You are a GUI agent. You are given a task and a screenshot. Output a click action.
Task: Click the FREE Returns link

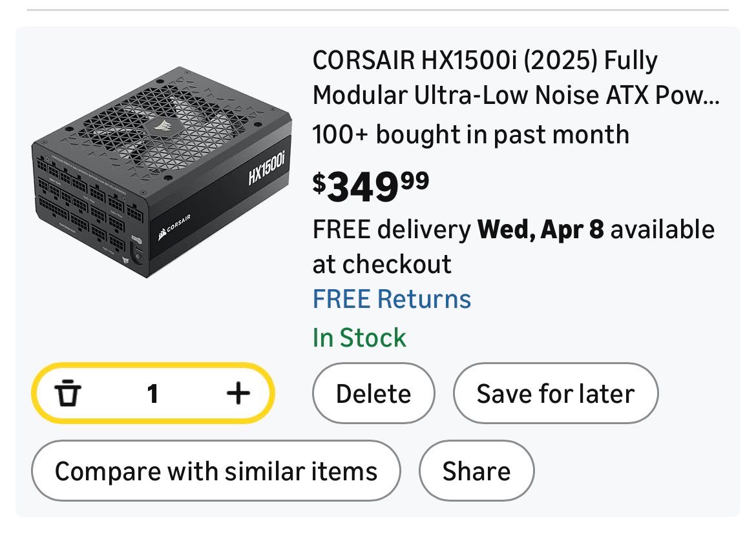pos(392,300)
